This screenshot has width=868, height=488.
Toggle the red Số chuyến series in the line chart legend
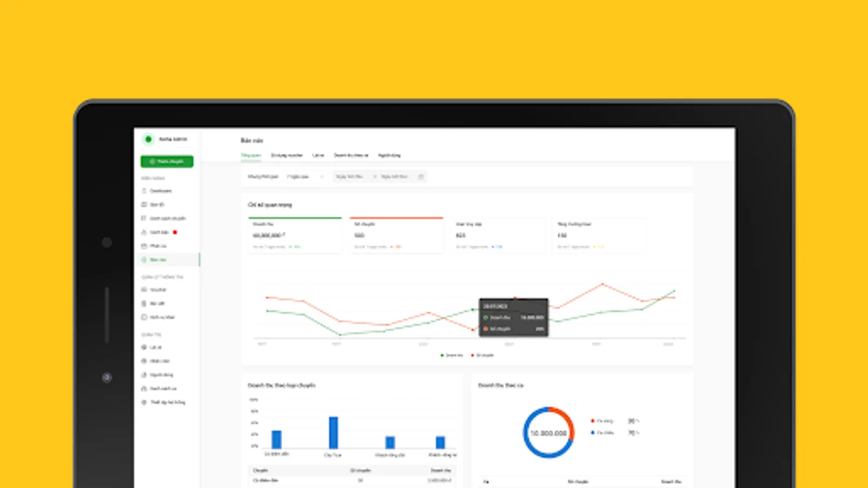[482, 355]
